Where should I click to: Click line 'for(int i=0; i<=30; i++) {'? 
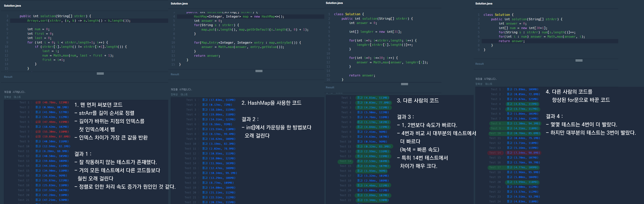pos(374,58)
